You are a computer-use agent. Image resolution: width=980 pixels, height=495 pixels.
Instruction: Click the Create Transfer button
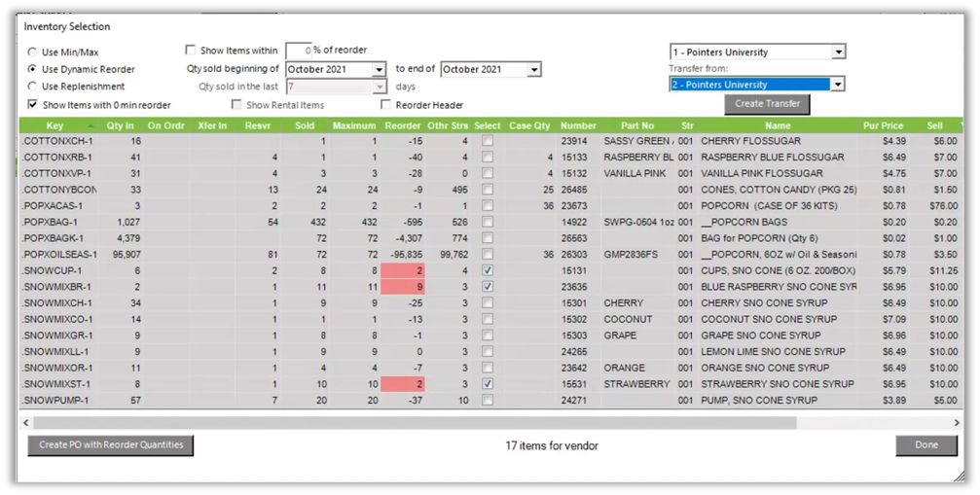tap(767, 104)
